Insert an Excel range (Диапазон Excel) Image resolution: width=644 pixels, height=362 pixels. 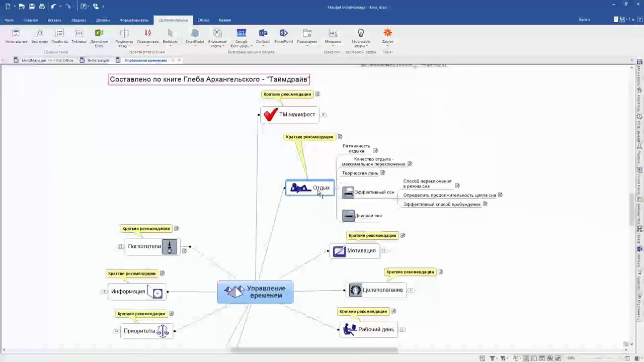pos(99,38)
